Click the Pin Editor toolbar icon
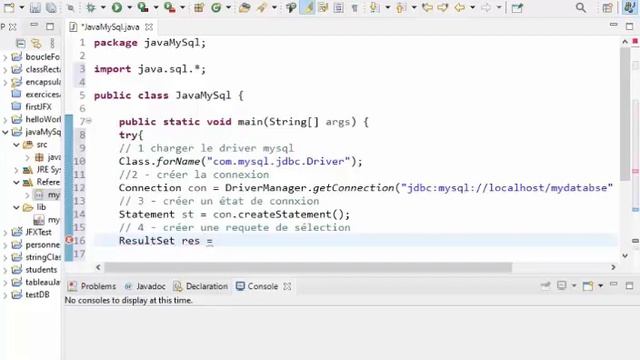 point(517,8)
